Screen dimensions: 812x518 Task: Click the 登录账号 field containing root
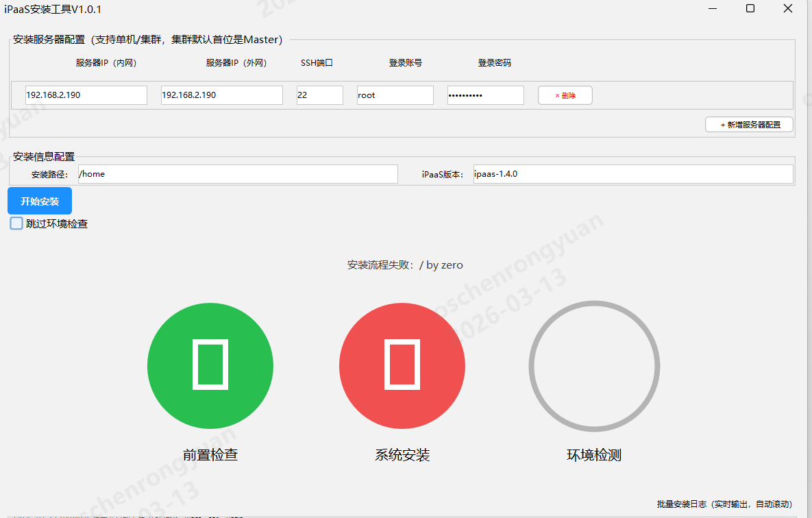click(395, 95)
